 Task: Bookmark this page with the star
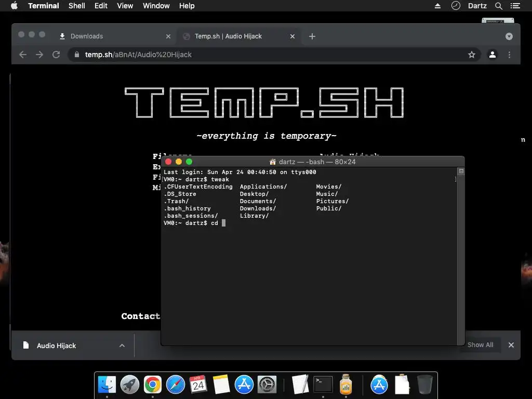coord(472,55)
